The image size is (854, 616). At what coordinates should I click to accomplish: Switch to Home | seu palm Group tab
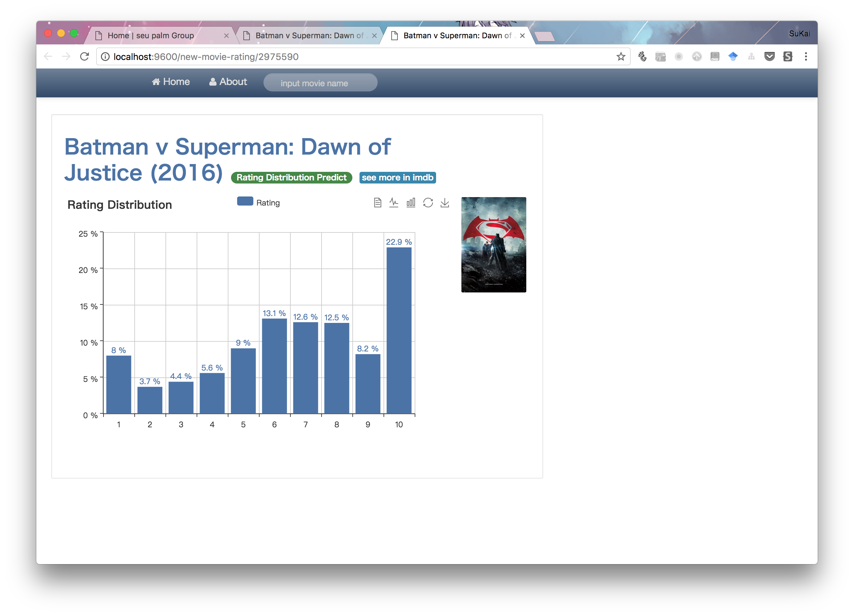151,36
